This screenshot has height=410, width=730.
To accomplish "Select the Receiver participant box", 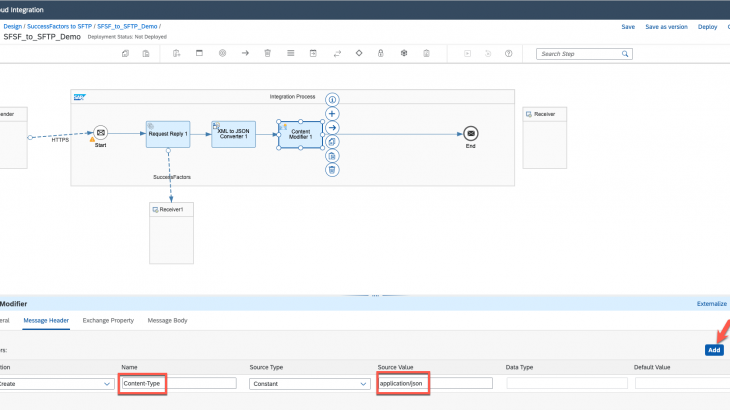I will pyautogui.click(x=545, y=138).
